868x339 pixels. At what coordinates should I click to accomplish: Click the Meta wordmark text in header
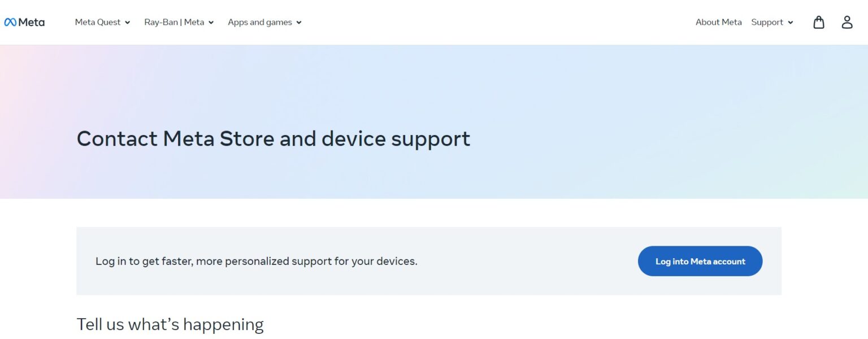pos(32,23)
